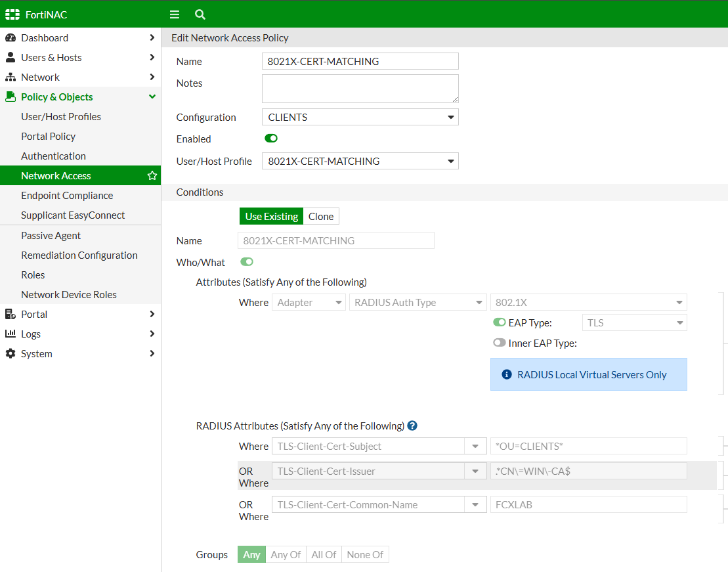
Task: Open RADIUS Auth Type dropdown
Action: coord(418,303)
